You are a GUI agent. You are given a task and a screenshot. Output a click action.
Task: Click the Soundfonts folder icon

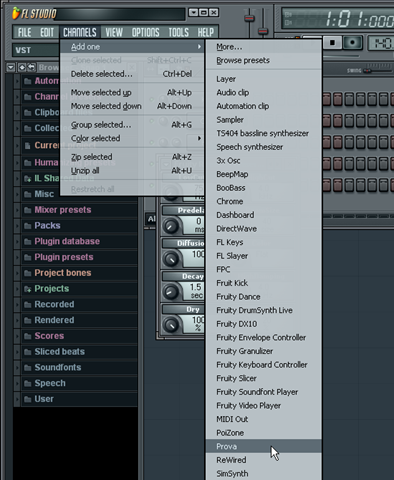coord(28,368)
